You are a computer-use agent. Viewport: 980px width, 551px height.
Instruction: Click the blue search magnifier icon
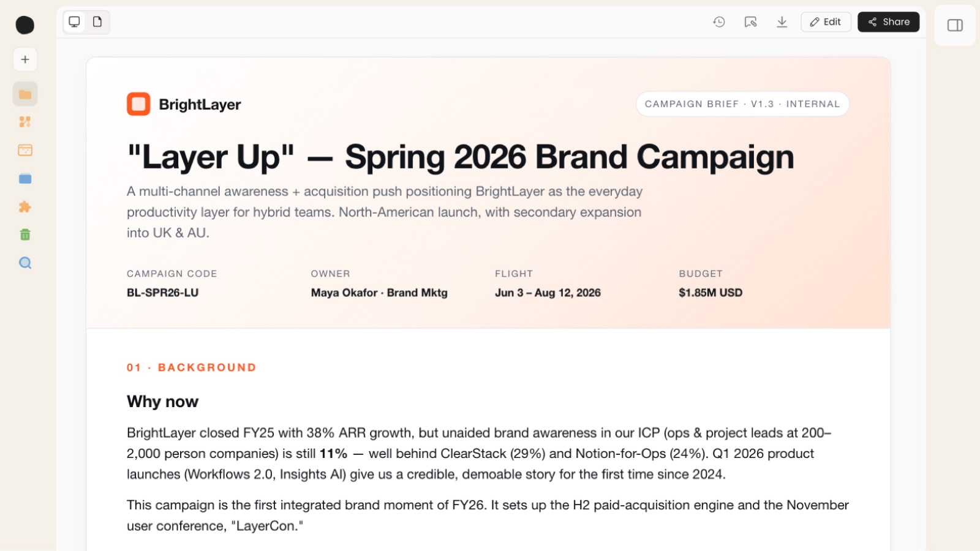25,263
